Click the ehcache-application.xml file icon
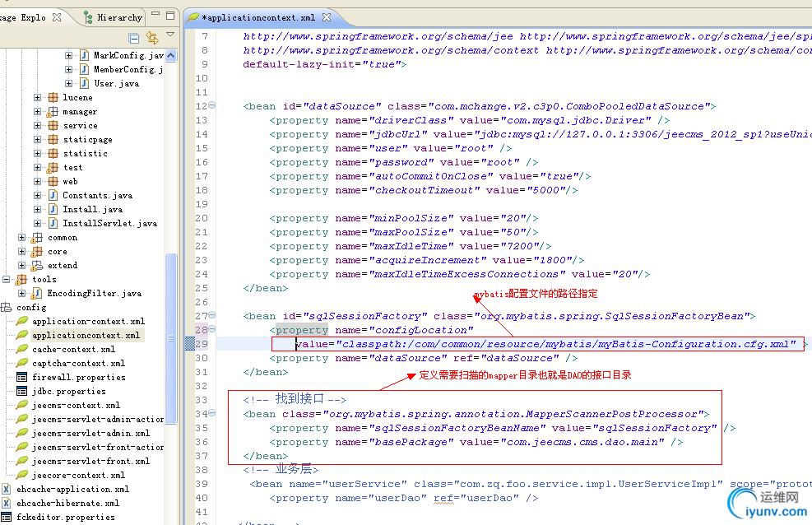The image size is (812, 525). click(x=7, y=489)
